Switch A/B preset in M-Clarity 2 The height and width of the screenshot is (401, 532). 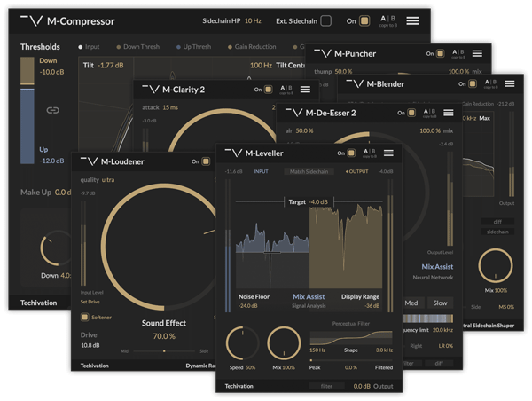pos(286,90)
